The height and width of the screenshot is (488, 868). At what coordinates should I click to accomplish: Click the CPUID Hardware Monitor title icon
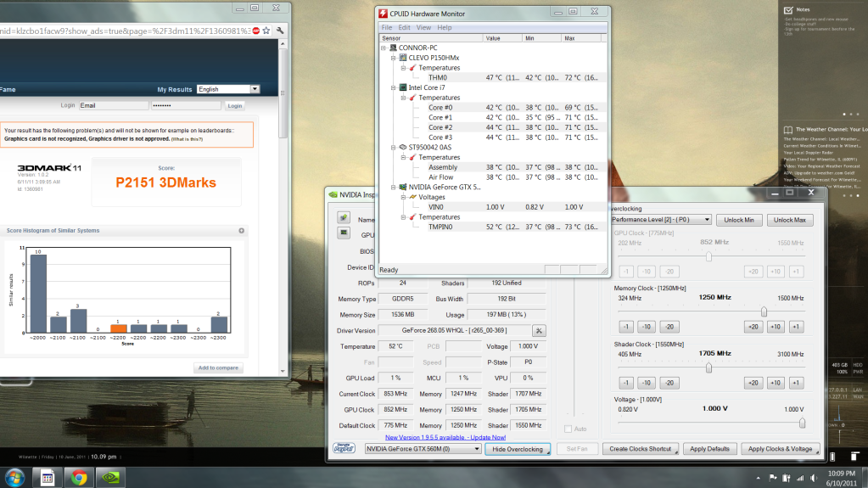[x=383, y=14]
